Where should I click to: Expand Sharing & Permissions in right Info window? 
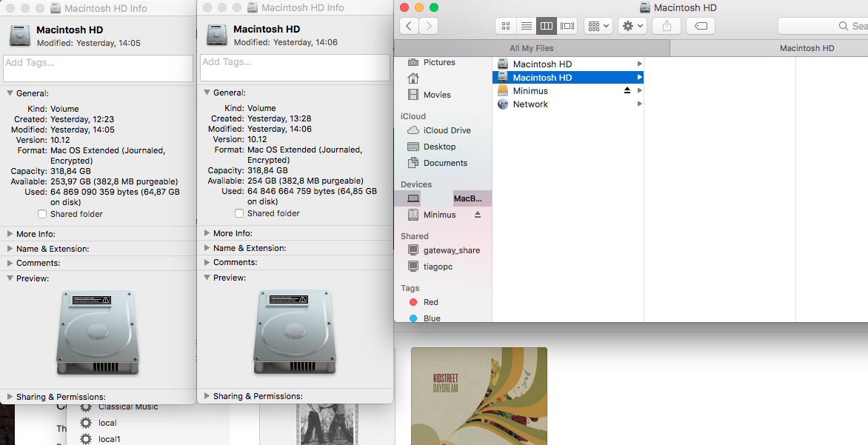(207, 395)
